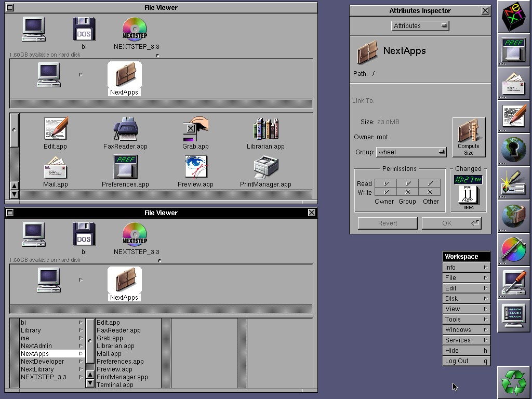Select the Preview.app eye icon

coord(196,167)
